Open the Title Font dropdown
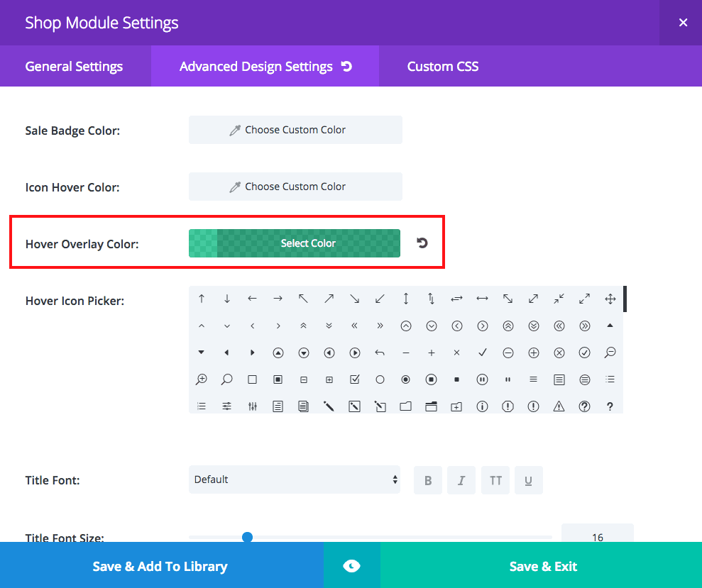702x588 pixels. click(x=295, y=479)
